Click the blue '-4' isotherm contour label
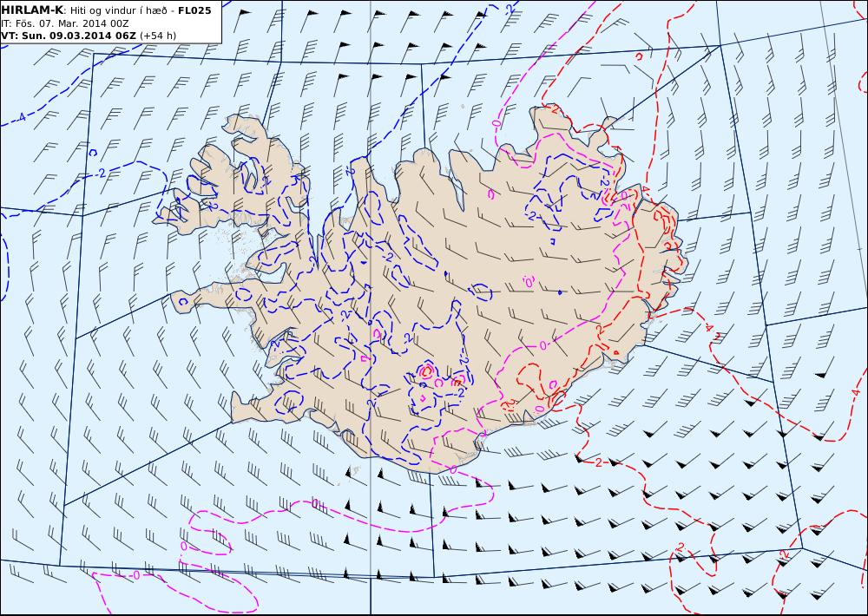The height and width of the screenshot is (616, 868). click(x=20, y=117)
